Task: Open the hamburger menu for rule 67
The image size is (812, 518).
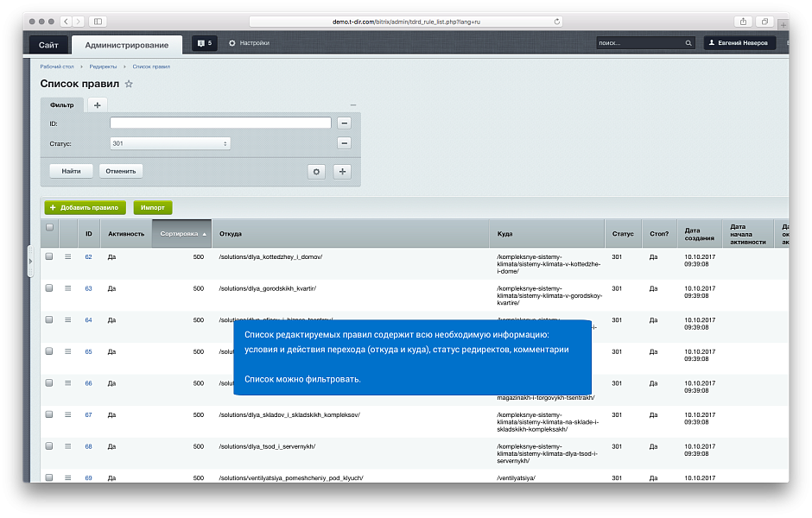Action: [68, 414]
